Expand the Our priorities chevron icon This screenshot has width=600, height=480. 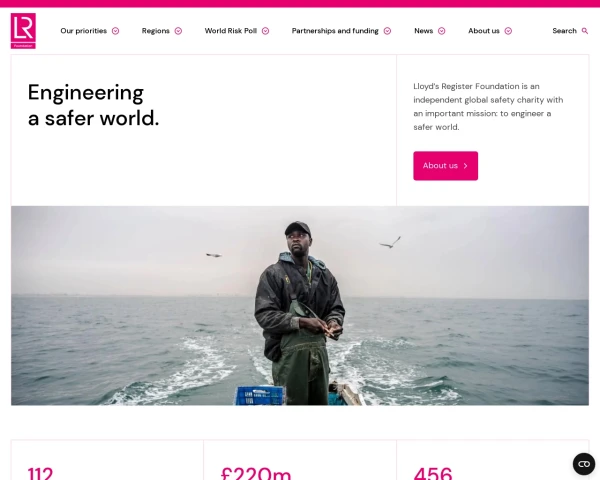click(x=115, y=31)
